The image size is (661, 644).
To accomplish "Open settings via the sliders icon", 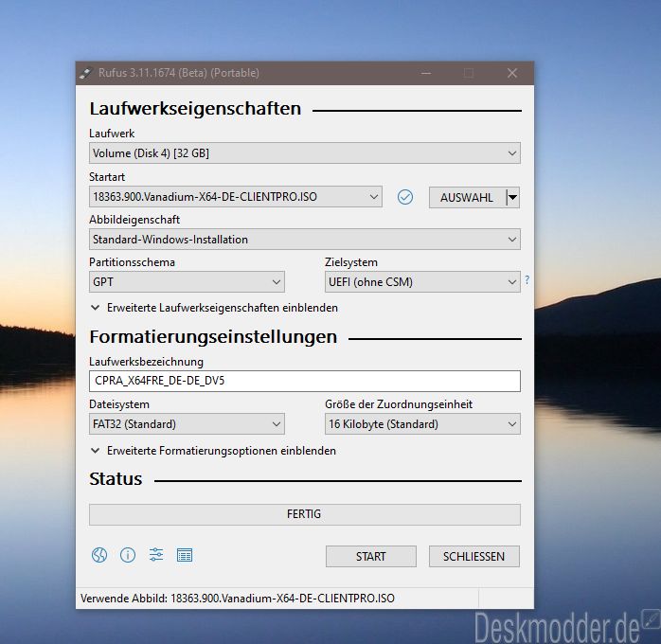I will (156, 555).
